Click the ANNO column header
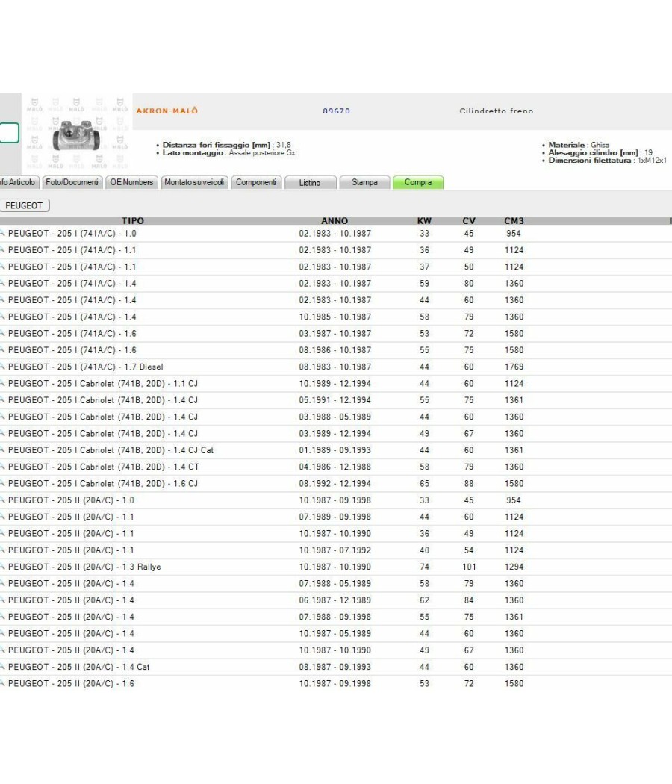This screenshot has height=784, width=672. (335, 220)
